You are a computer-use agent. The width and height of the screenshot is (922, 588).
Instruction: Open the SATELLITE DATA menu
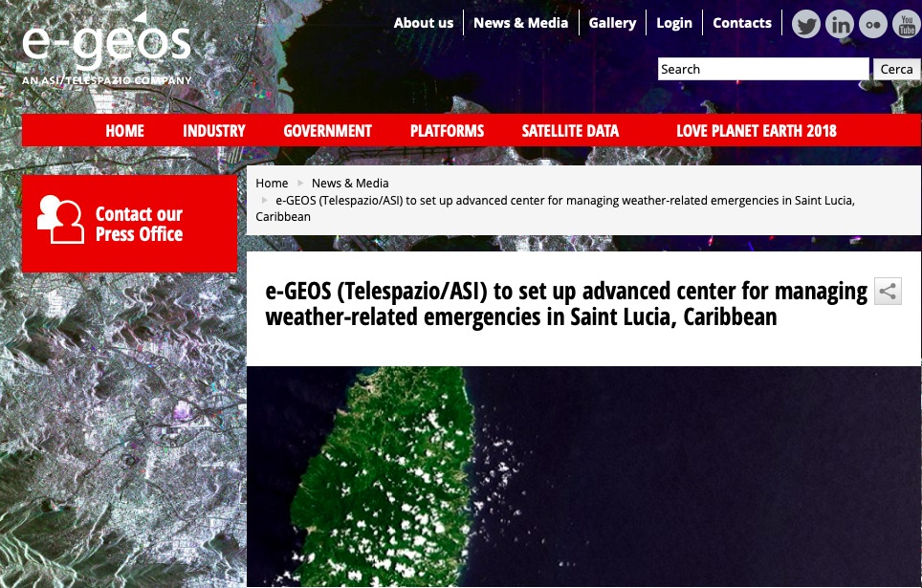coord(570,131)
